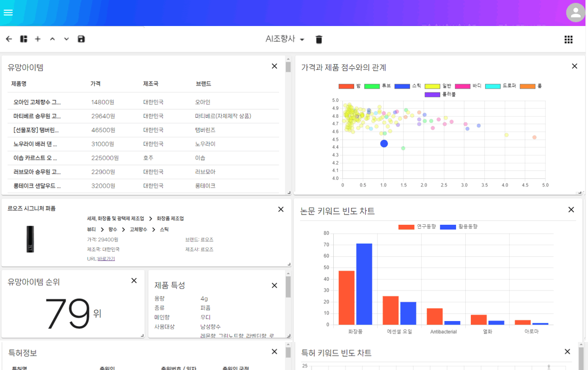Click the 유망아이템 table vertical scrollbar

point(288,67)
